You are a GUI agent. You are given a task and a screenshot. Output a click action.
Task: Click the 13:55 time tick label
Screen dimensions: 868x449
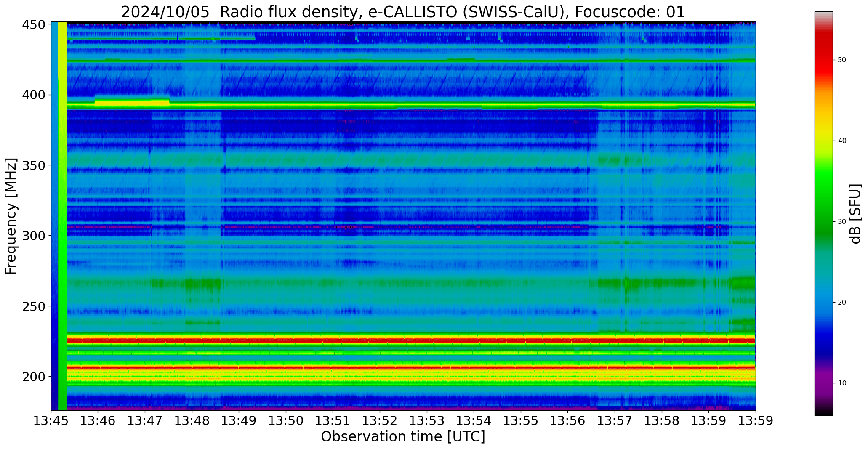[521, 421]
